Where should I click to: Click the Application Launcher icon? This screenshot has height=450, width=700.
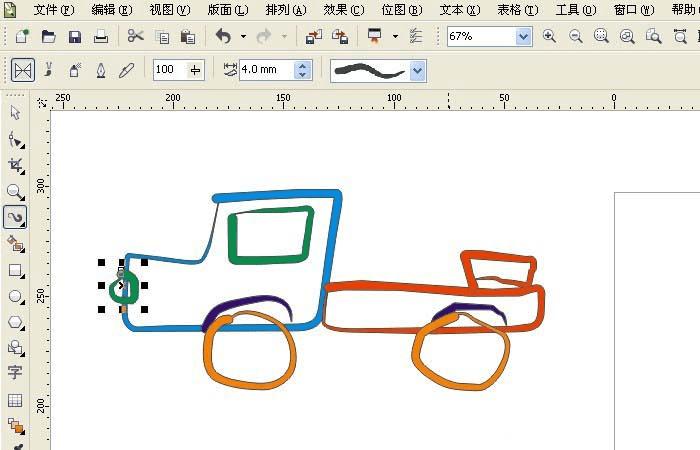(375, 36)
